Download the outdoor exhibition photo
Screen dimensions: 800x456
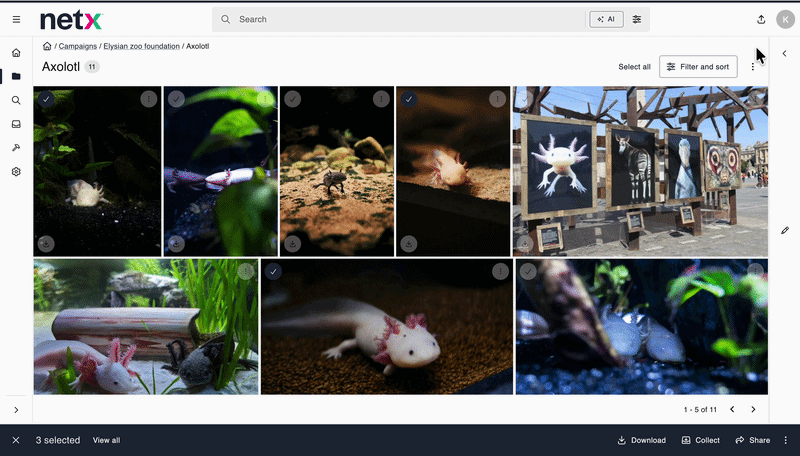(526, 244)
